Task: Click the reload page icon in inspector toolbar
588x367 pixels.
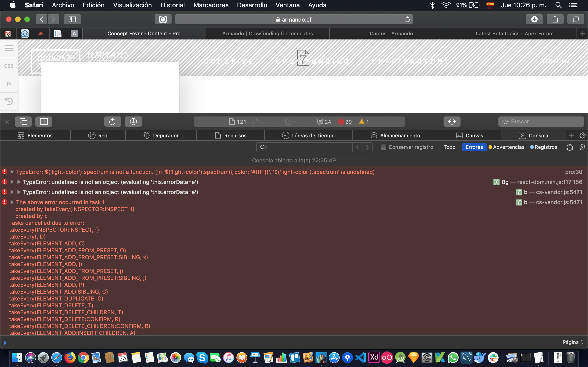Action: pos(113,122)
